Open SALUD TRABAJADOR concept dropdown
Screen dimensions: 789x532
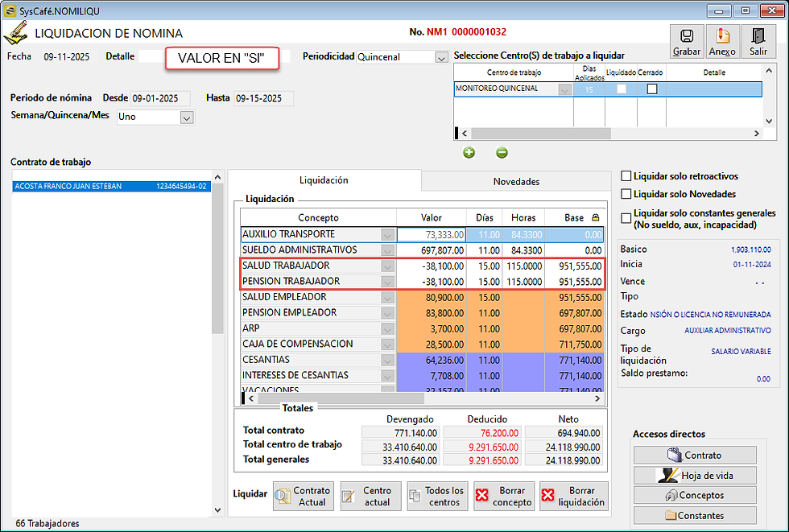point(387,266)
